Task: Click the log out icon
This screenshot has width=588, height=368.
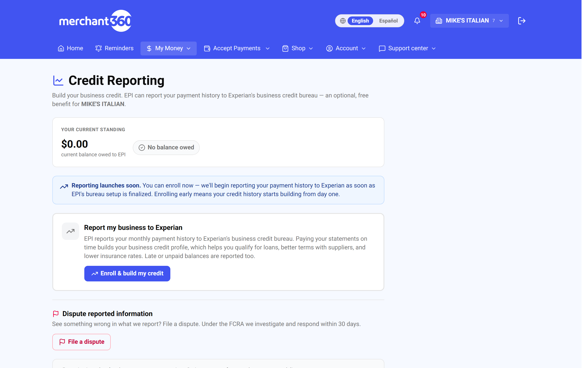Action: [x=521, y=21]
